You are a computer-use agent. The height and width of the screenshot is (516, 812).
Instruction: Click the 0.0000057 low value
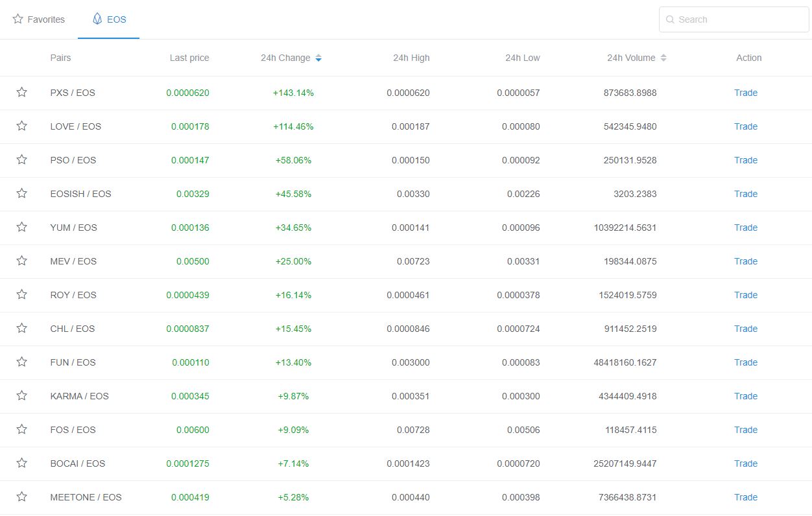(518, 93)
